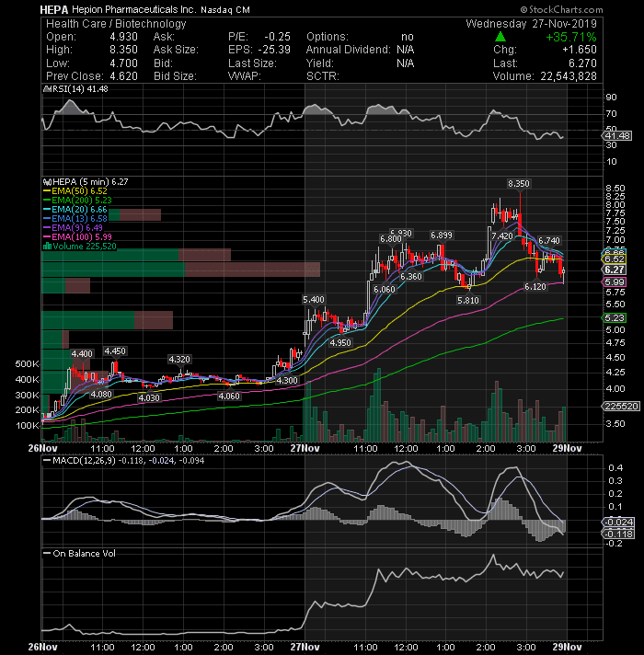Viewport: 644px width, 655px height.
Task: Click the Volume 225,520 legend entry
Action: click(x=84, y=247)
